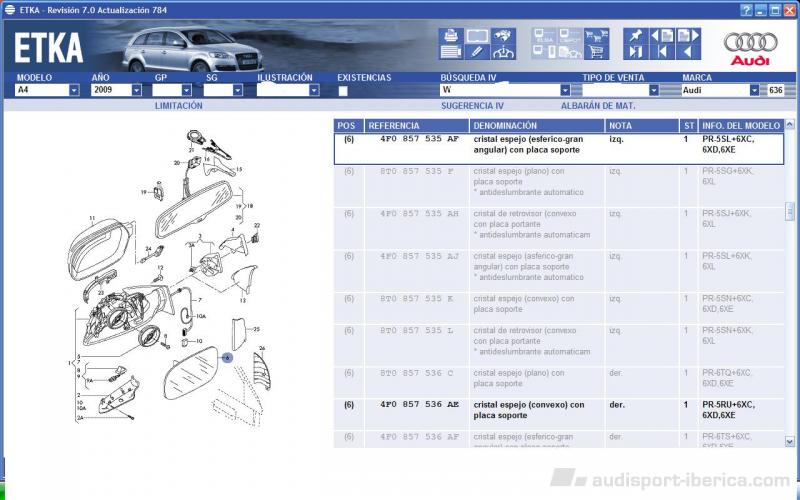Click the DENOMINACIÓN column header

point(537,126)
